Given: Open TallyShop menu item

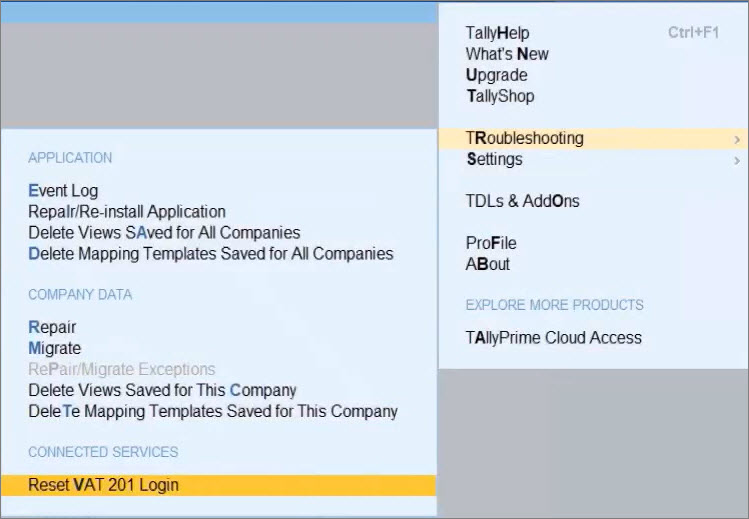Looking at the screenshot, I should pos(500,96).
